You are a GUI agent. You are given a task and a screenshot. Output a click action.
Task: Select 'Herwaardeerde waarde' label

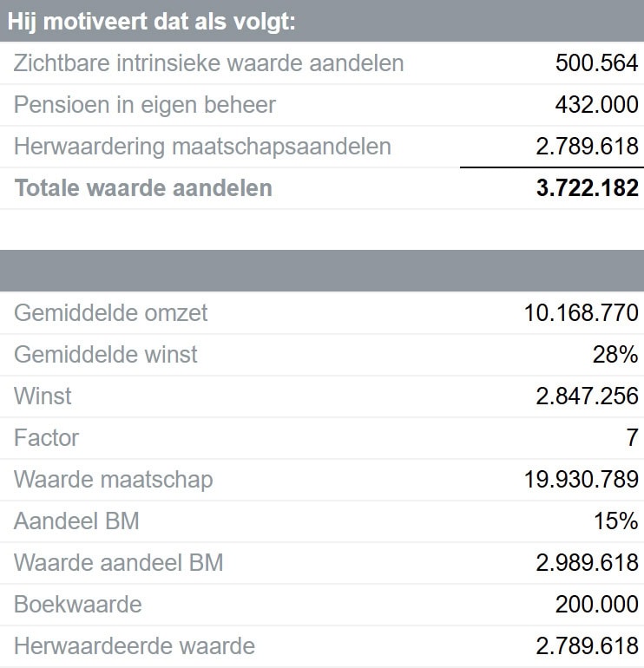(134, 646)
